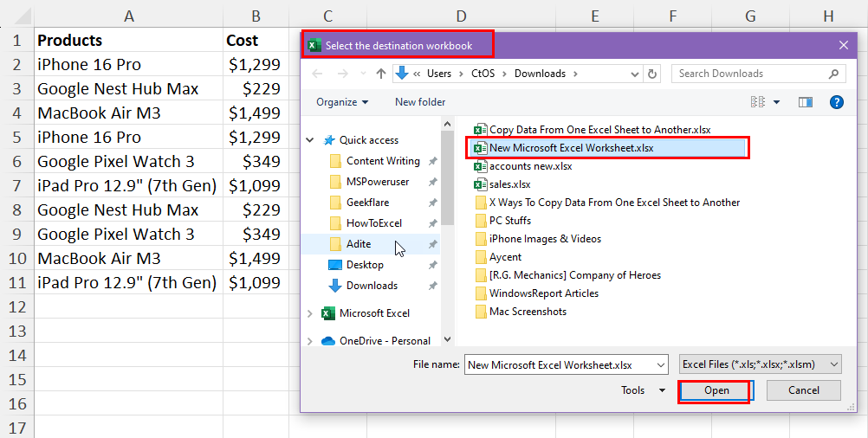Click the Open button
868x438 pixels.
point(716,390)
